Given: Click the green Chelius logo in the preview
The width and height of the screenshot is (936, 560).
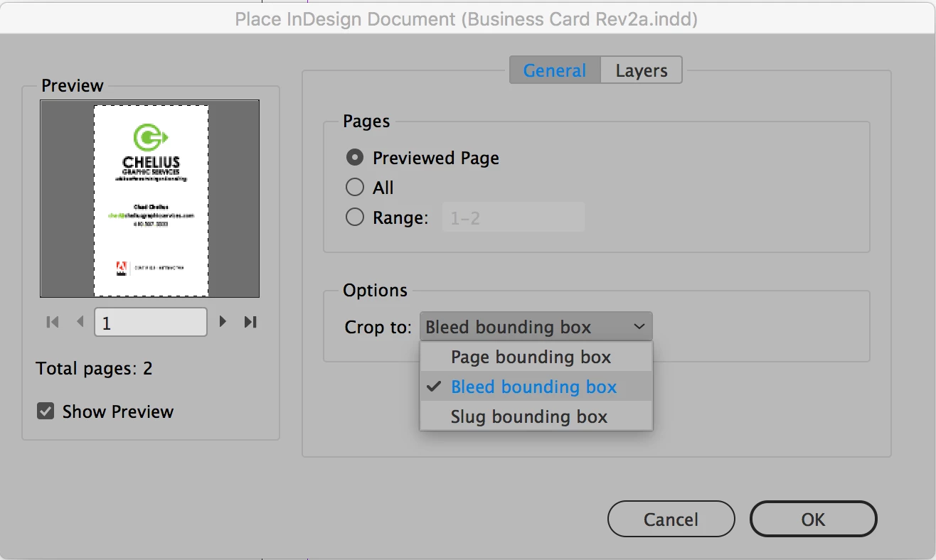Looking at the screenshot, I should click(x=151, y=137).
